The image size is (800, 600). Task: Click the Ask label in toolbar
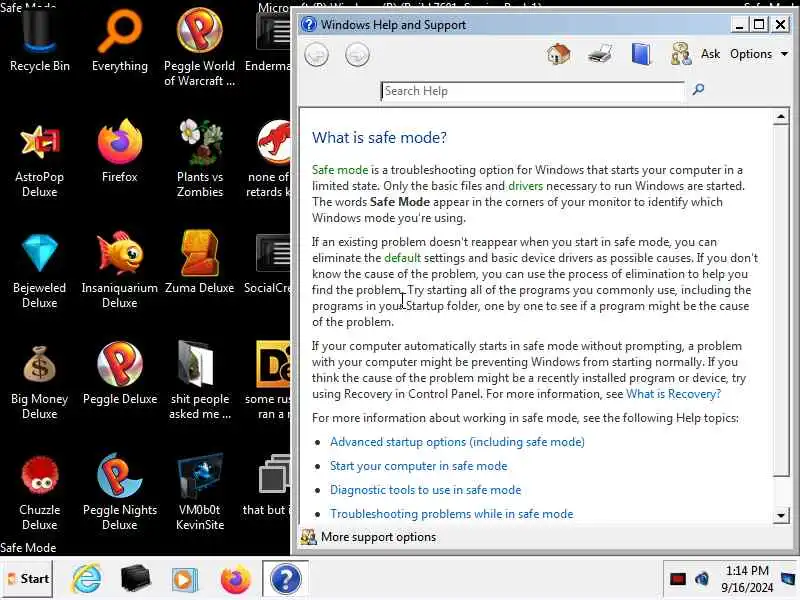coord(710,54)
